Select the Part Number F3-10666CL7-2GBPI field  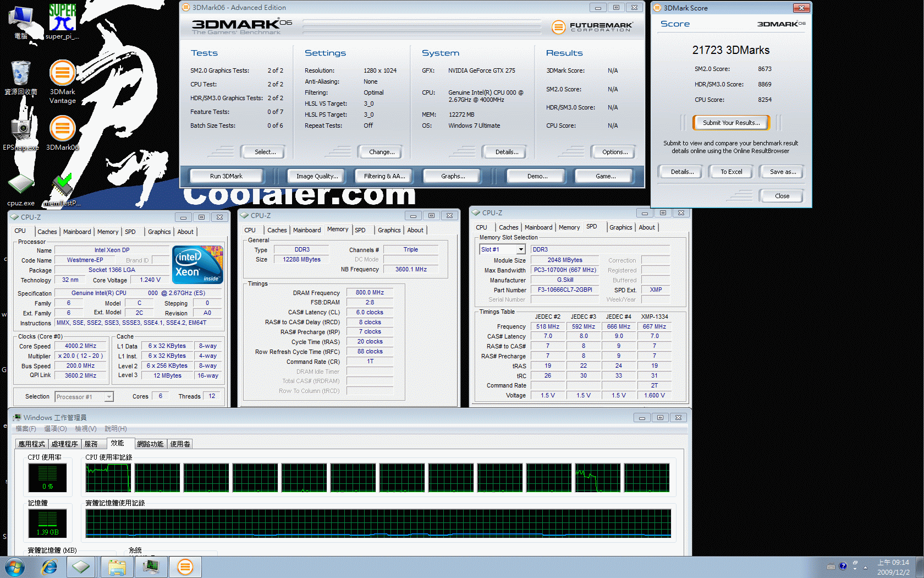pos(565,290)
